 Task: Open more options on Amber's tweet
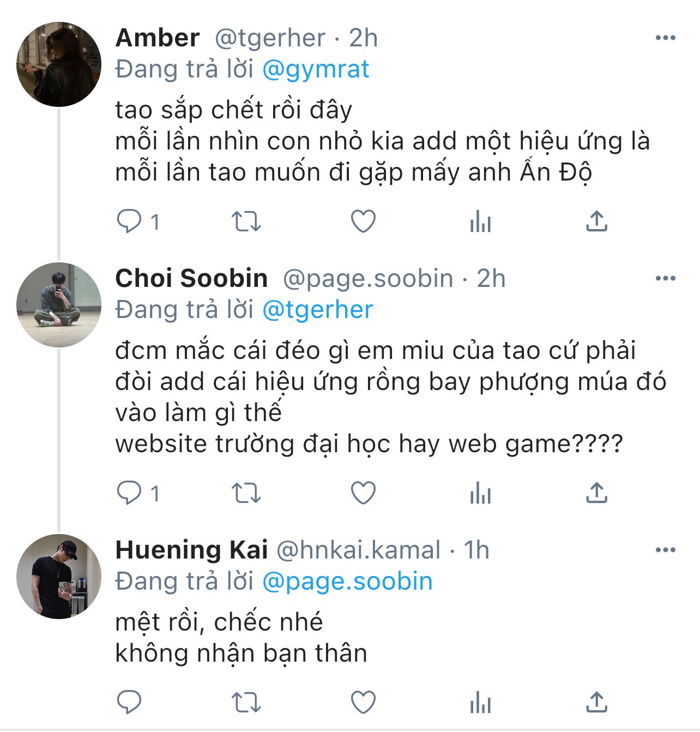click(x=665, y=38)
